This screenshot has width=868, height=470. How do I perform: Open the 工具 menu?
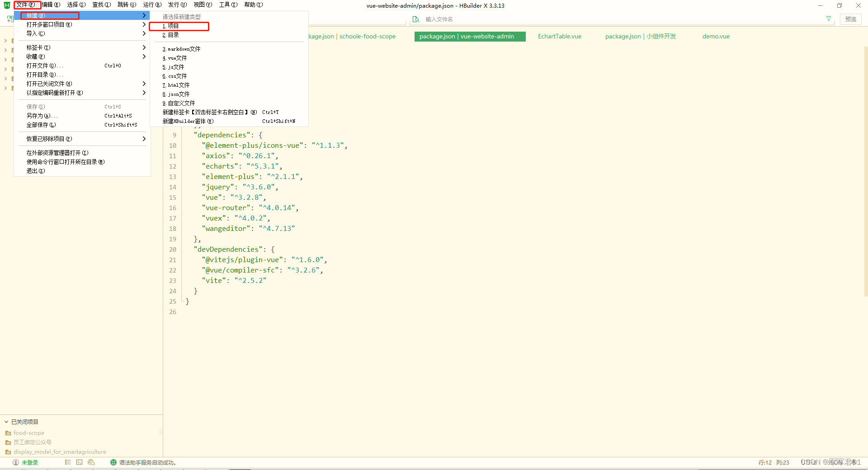228,5
